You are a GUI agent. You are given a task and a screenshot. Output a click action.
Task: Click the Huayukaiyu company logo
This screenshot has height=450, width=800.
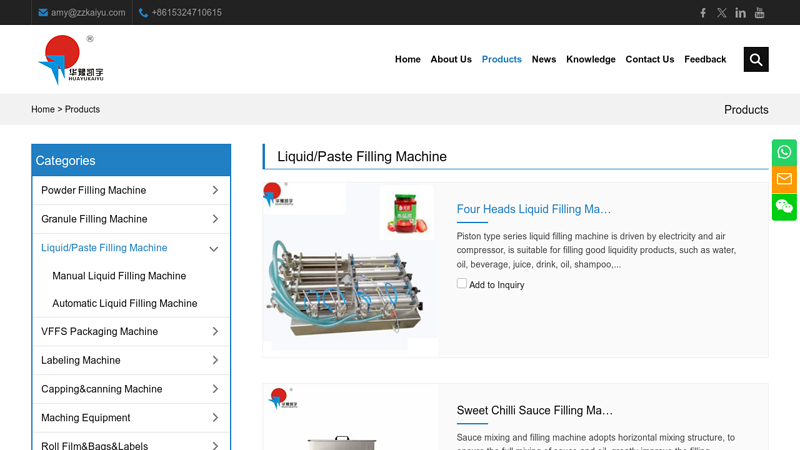70,59
